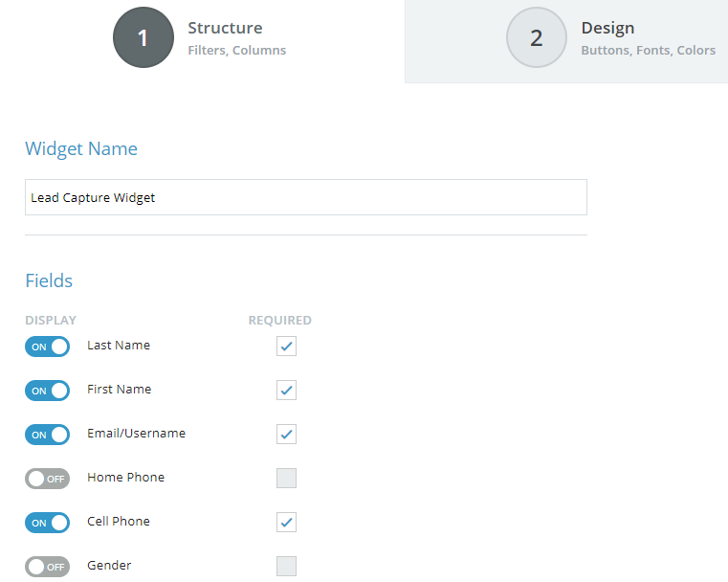
Task: Disable the Email/Username display toggle
Action: (48, 435)
